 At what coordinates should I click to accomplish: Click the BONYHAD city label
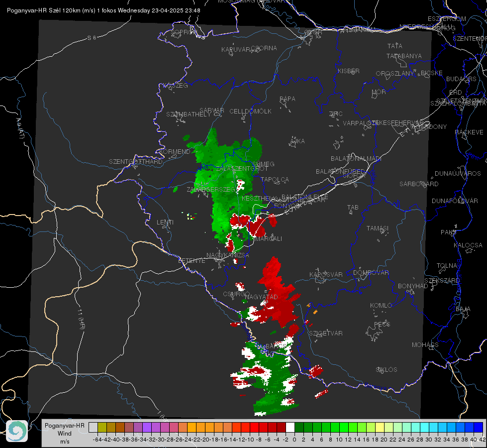tap(413, 286)
